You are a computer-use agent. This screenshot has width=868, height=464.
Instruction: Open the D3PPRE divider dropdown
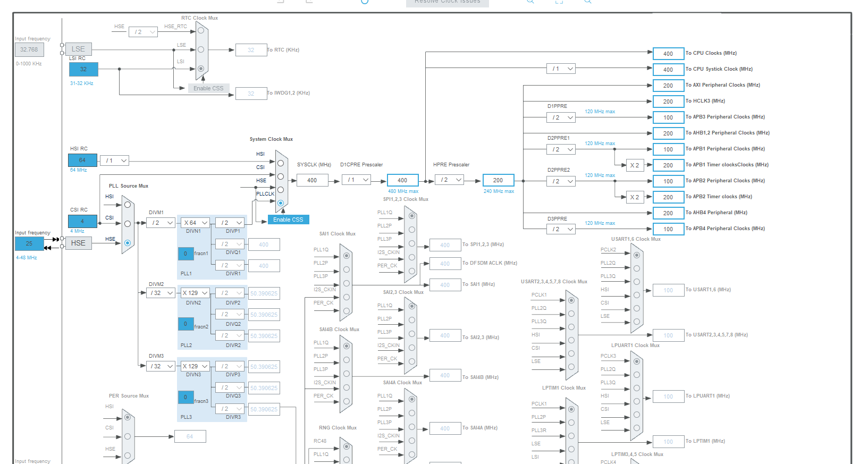coord(561,229)
